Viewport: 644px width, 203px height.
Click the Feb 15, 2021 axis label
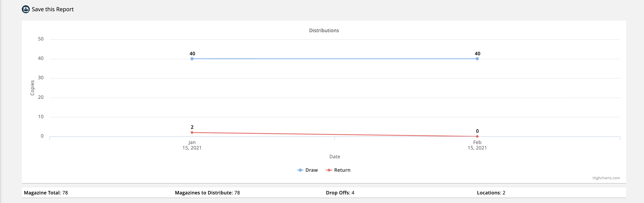[x=477, y=145]
